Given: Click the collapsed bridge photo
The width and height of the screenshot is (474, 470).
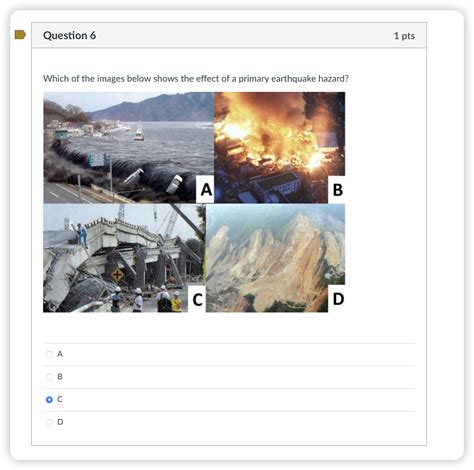Looking at the screenshot, I should pyautogui.click(x=124, y=258).
